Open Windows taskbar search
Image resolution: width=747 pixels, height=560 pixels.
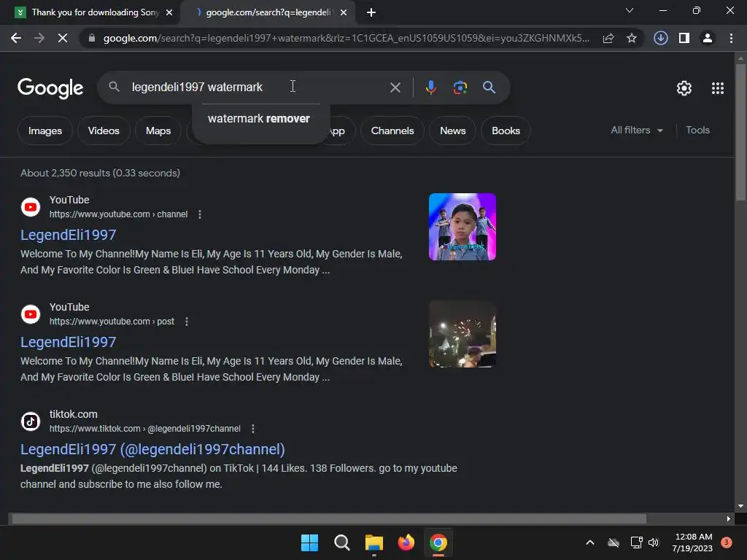point(341,542)
